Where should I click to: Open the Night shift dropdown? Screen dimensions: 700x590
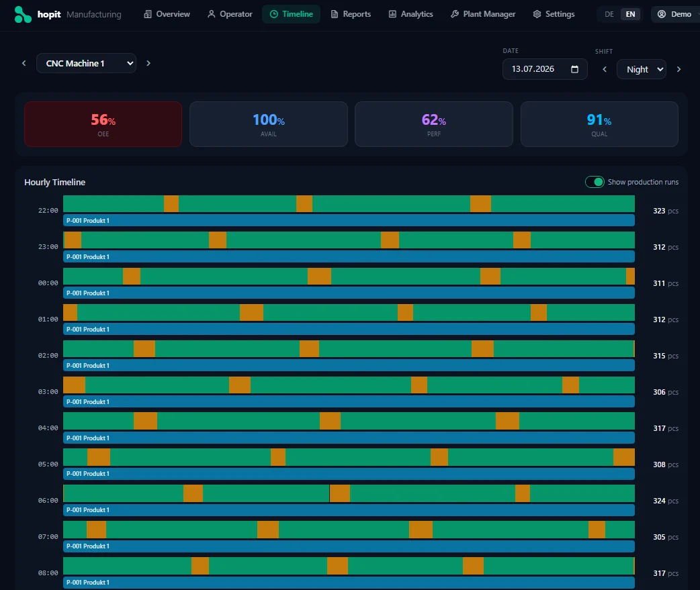[642, 69]
